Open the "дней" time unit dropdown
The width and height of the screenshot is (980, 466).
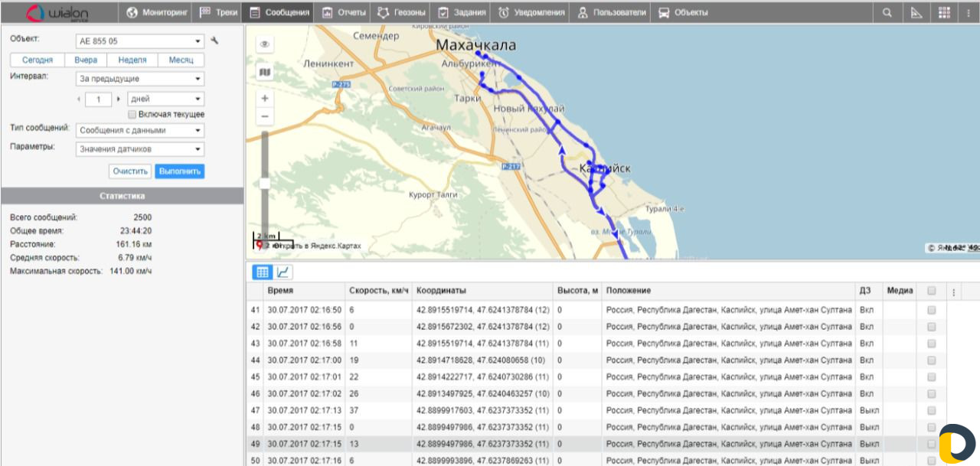pyautogui.click(x=165, y=99)
